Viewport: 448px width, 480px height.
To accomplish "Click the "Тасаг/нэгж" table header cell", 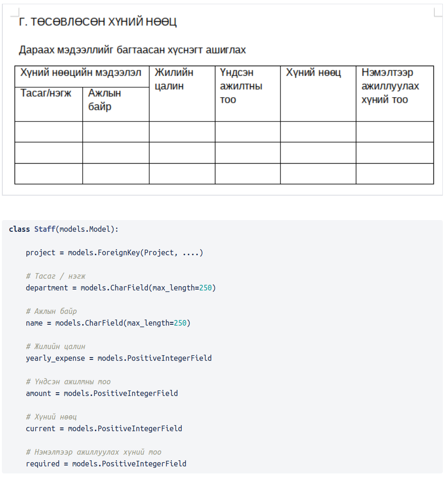I will (x=46, y=93).
